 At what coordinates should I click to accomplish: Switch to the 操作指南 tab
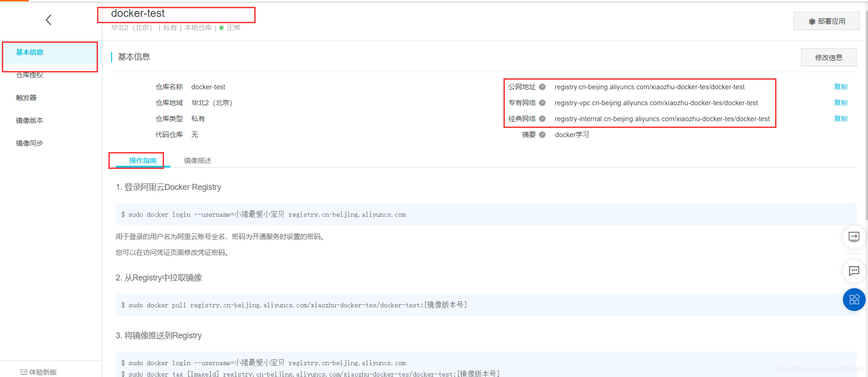point(143,161)
